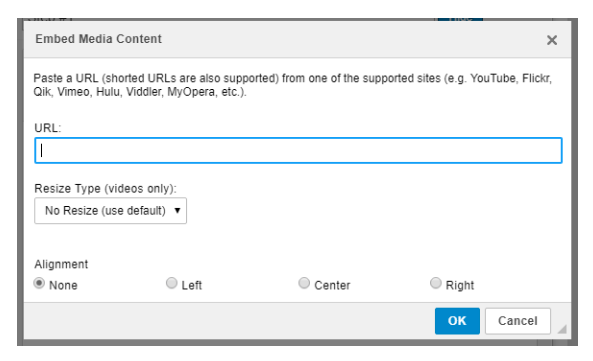Click the Left option label text
This screenshot has width=593, height=361.
[x=192, y=285]
